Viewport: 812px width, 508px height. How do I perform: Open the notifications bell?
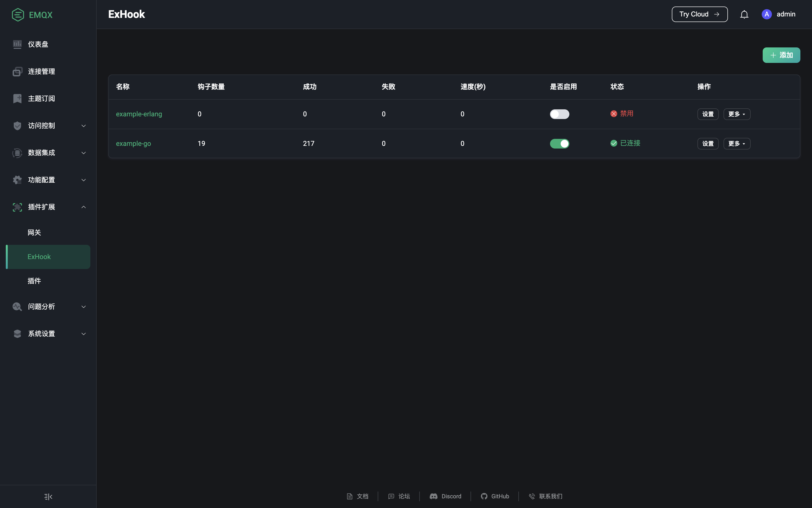tap(744, 15)
